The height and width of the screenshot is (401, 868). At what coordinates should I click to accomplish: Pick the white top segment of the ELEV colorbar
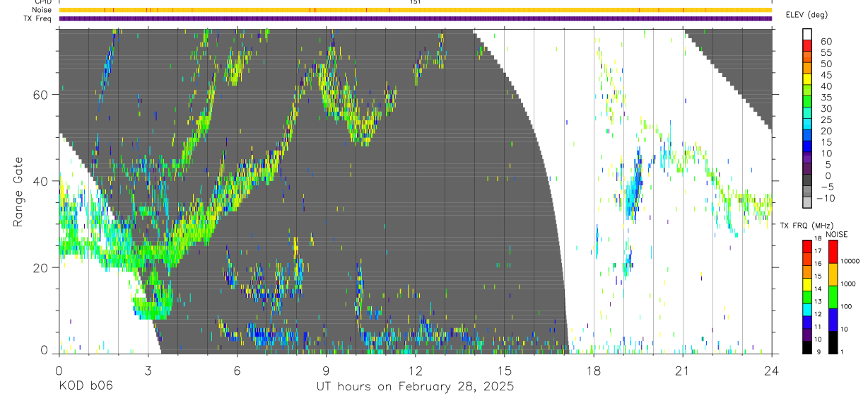pyautogui.click(x=807, y=35)
